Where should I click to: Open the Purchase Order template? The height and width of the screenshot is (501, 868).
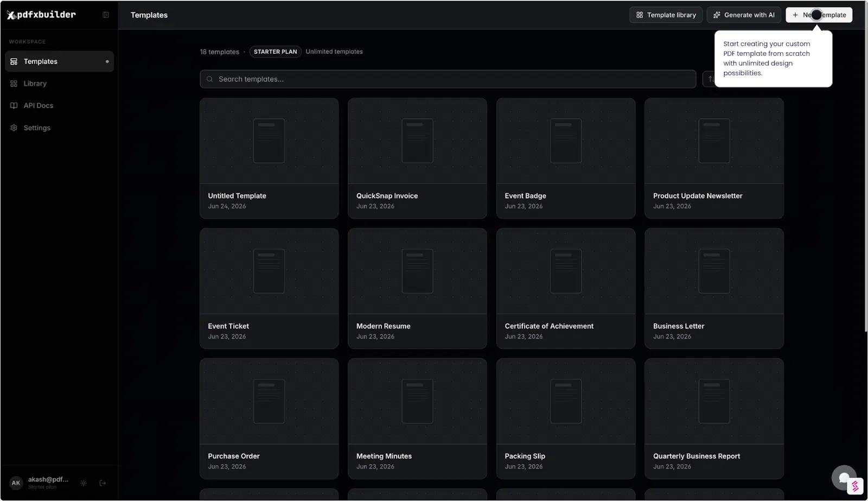pos(269,418)
